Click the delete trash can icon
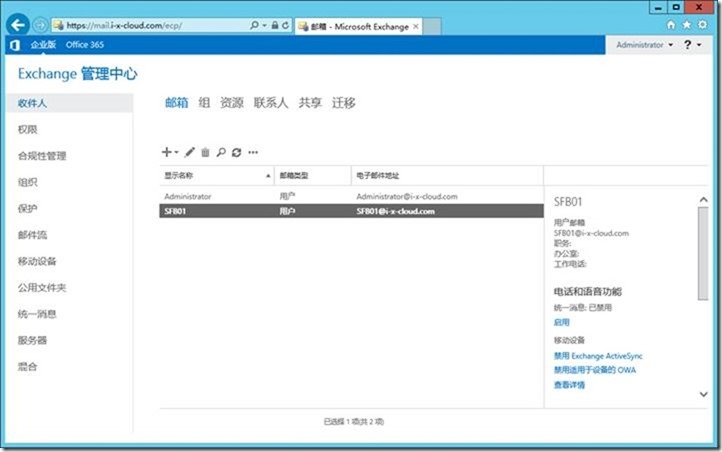Image resolution: width=722 pixels, height=452 pixels. click(x=205, y=152)
